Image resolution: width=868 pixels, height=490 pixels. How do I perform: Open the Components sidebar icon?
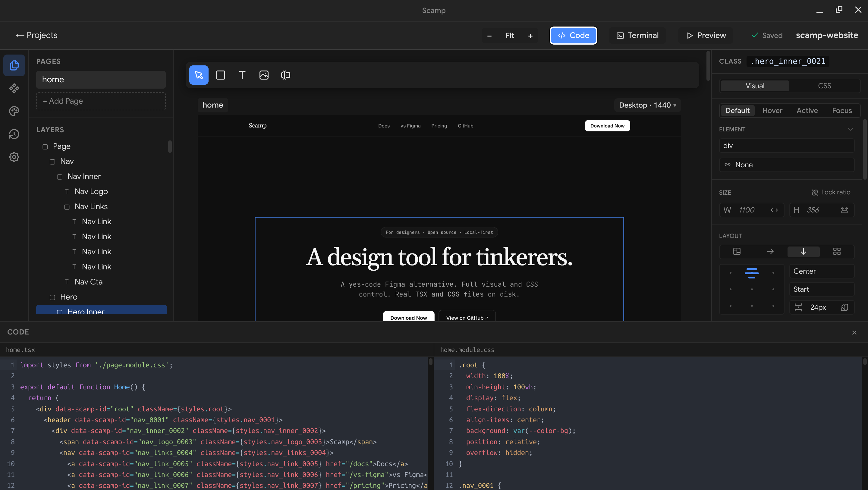click(x=14, y=88)
